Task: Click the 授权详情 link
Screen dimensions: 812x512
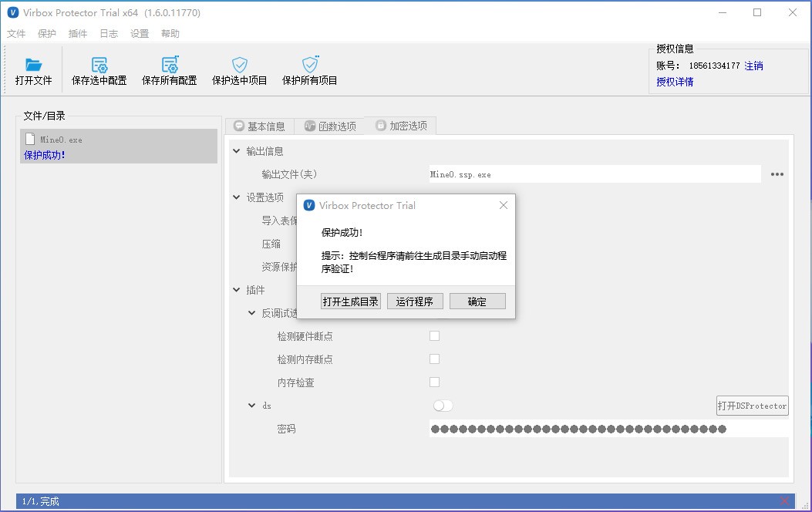Action: point(675,82)
